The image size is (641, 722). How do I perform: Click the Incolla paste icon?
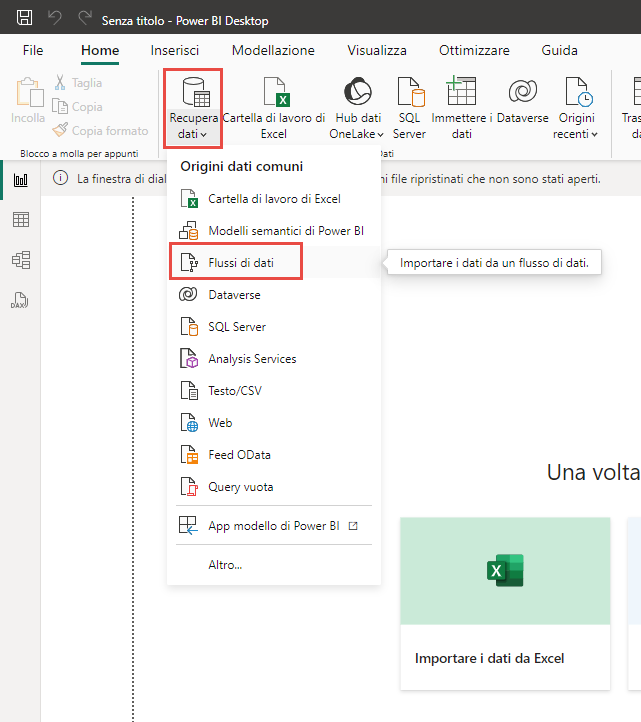pyautogui.click(x=29, y=92)
